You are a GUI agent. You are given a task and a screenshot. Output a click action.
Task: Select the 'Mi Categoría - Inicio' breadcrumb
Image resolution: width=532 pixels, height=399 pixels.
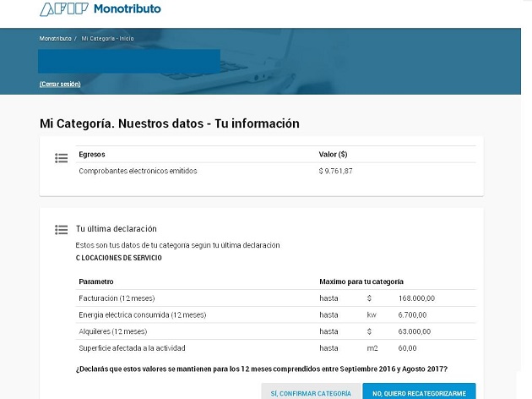108,39
